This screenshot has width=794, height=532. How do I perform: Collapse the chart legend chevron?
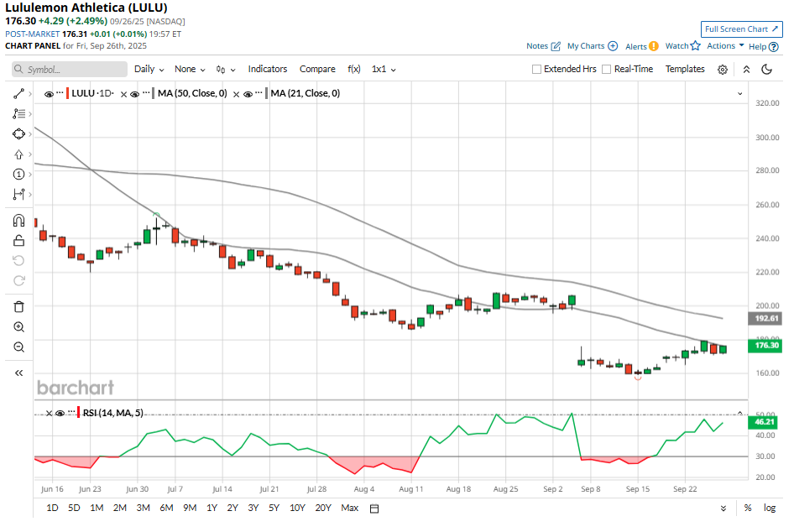(739, 94)
